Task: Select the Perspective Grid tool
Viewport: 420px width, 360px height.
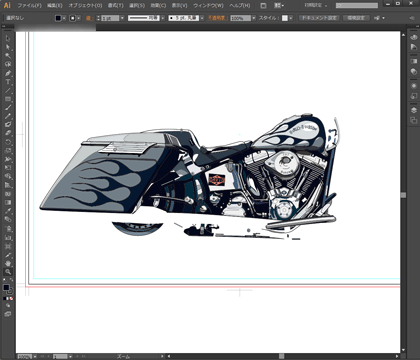Action: click(x=8, y=185)
